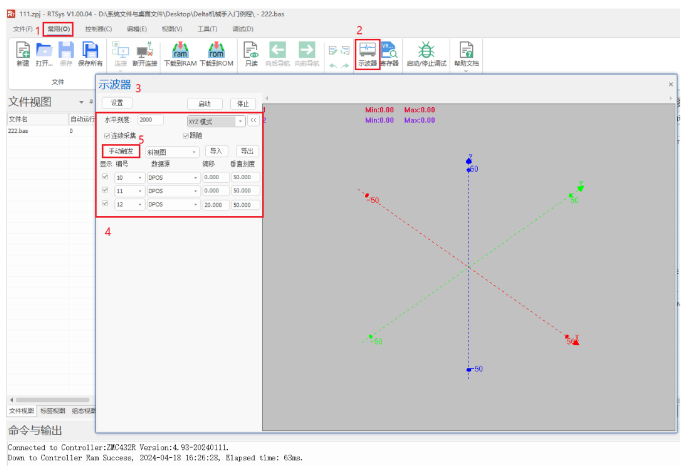The height and width of the screenshot is (470, 688).
Task: Open the DPOS dropdown in row 11
Action: (173, 191)
